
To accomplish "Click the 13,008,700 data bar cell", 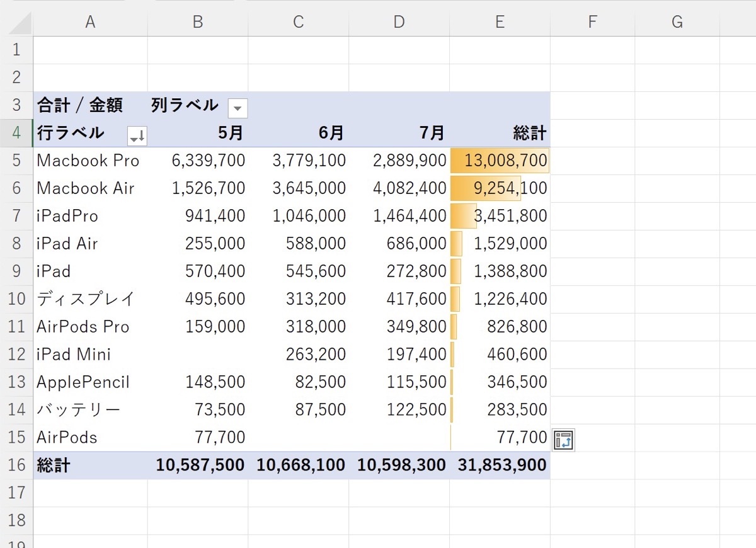I will [x=500, y=161].
